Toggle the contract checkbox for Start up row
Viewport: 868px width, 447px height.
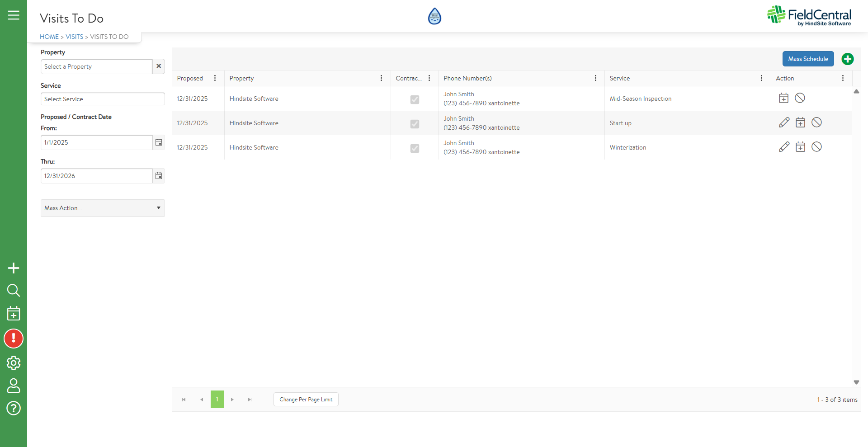(x=415, y=124)
